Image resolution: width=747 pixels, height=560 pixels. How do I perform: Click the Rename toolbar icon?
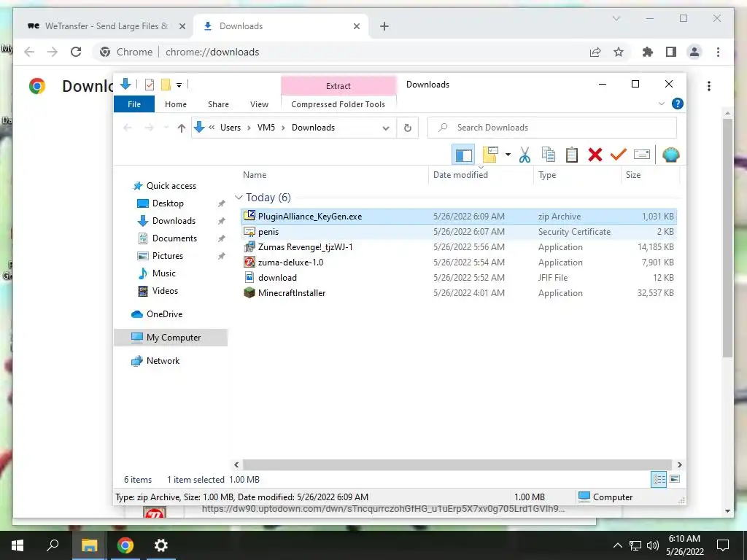tap(642, 155)
